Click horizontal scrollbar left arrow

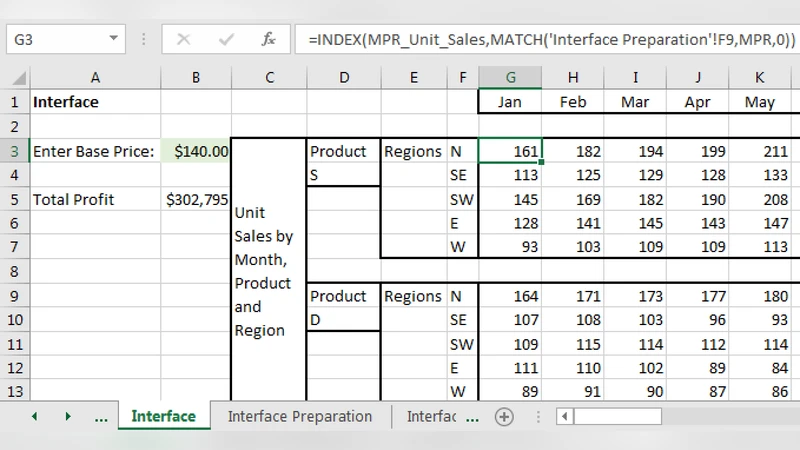[565, 416]
